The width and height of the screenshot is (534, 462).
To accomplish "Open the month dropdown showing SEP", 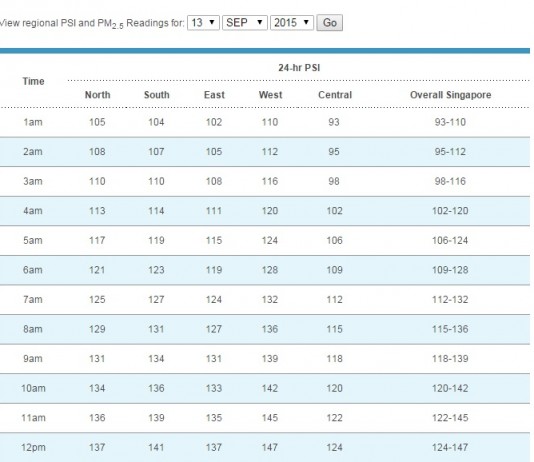I will pyautogui.click(x=245, y=23).
